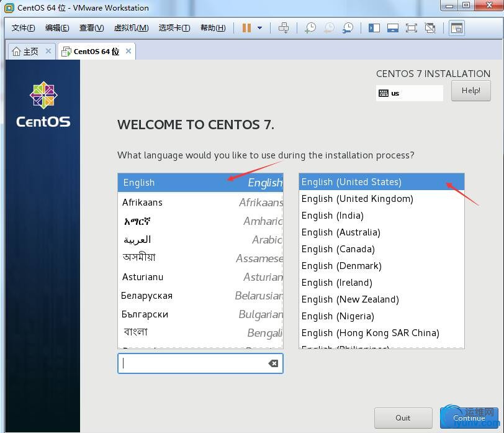
Task: Open the us keyboard layout selector
Action: pos(409,93)
